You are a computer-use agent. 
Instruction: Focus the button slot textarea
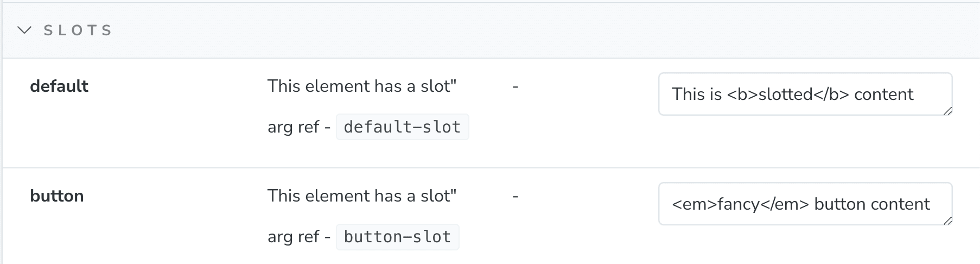tap(805, 204)
